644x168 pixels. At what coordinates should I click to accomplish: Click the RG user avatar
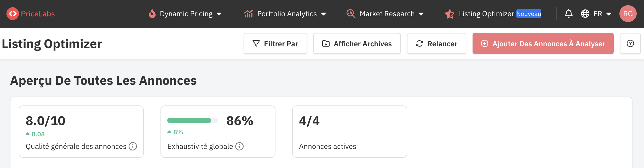[x=628, y=14]
